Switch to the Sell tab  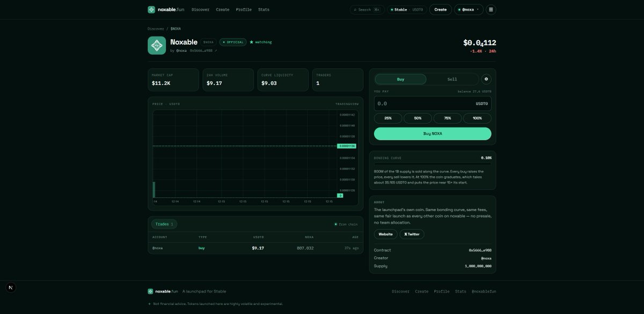(452, 79)
